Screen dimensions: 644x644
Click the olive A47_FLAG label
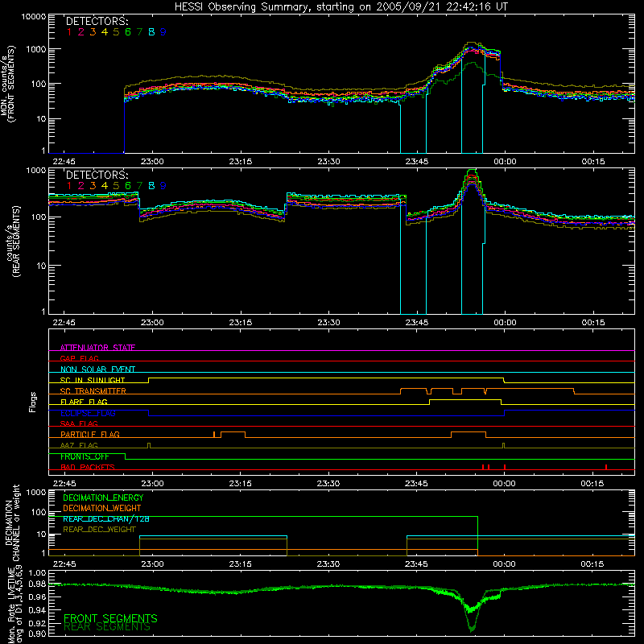79,445
